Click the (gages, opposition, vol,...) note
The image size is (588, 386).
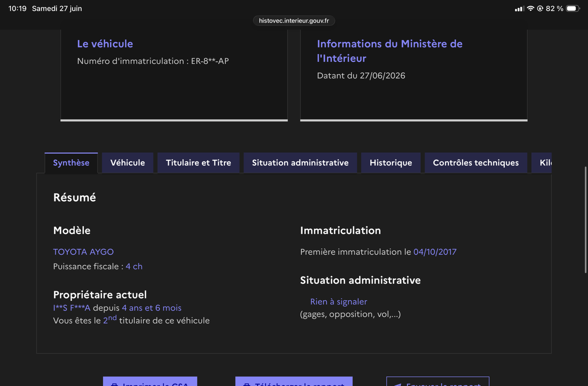350,314
